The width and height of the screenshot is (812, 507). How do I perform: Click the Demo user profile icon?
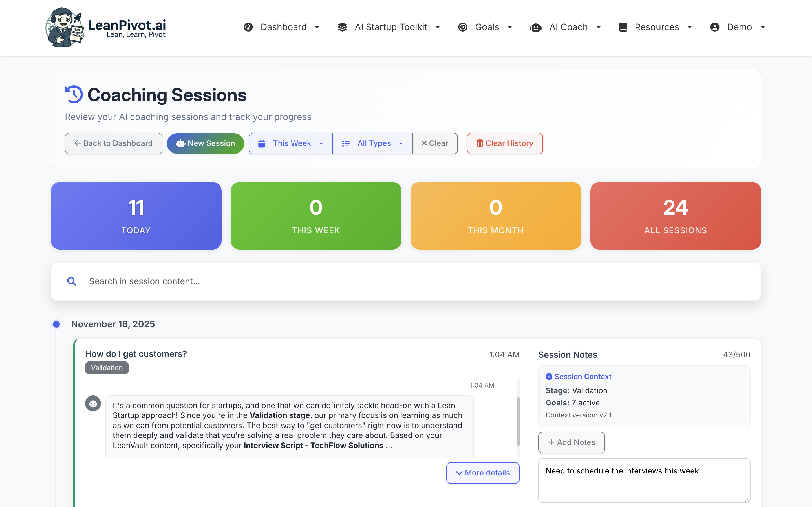pyautogui.click(x=715, y=27)
